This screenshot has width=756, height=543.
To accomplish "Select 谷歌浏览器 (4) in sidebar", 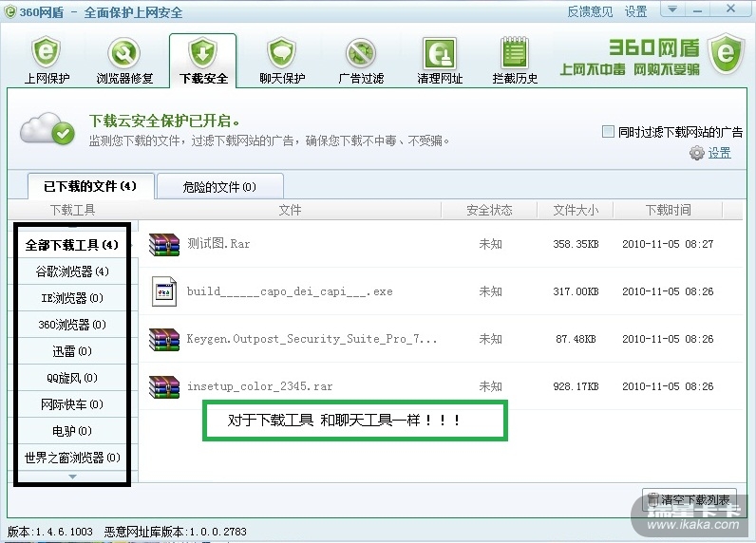I will click(72, 271).
